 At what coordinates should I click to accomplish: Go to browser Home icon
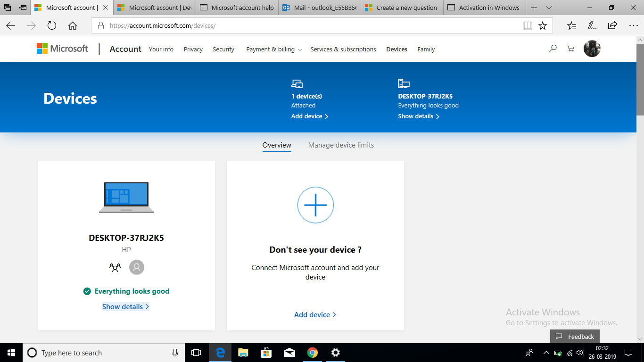(x=73, y=26)
